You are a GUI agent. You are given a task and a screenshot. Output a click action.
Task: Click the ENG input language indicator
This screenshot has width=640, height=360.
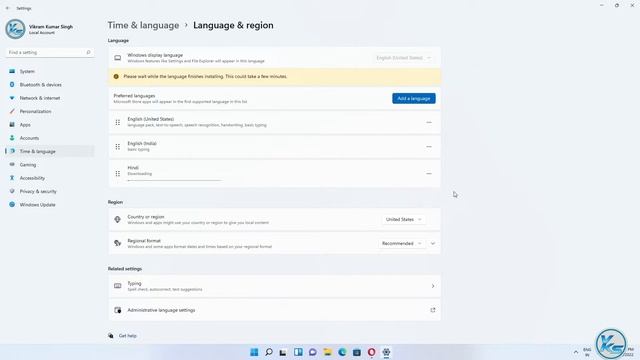(587, 352)
